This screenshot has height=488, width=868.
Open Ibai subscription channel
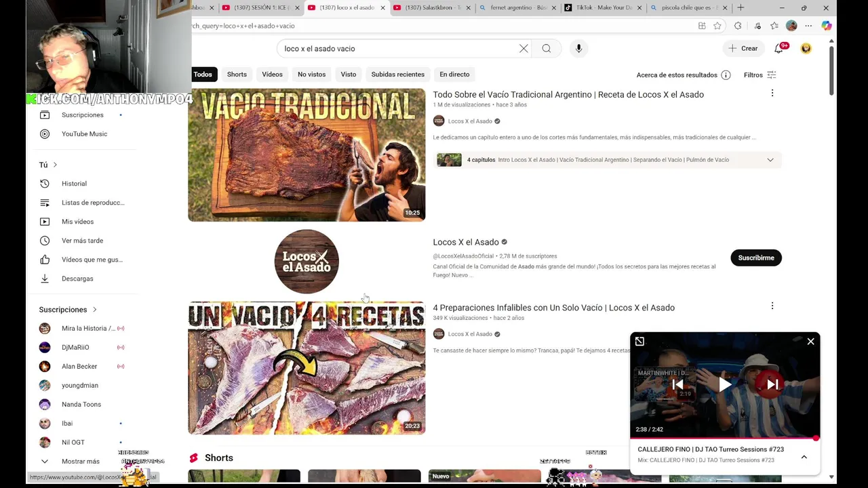click(67, 424)
